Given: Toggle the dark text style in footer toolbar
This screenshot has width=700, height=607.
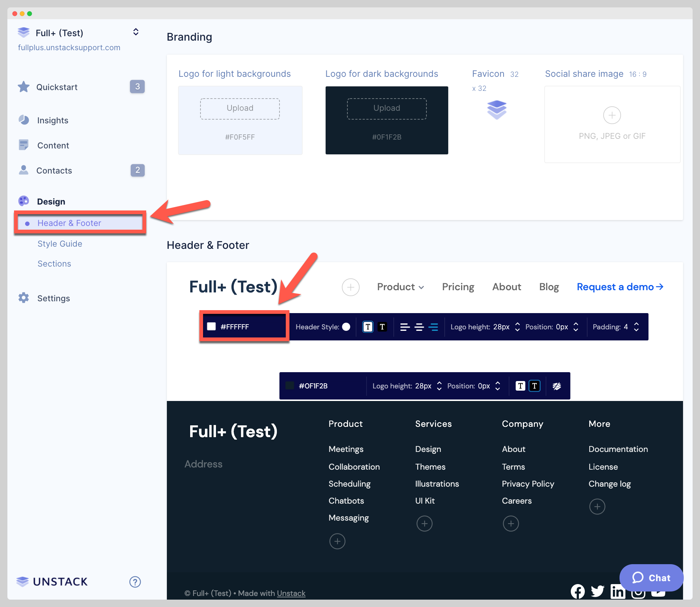Looking at the screenshot, I should click(535, 385).
